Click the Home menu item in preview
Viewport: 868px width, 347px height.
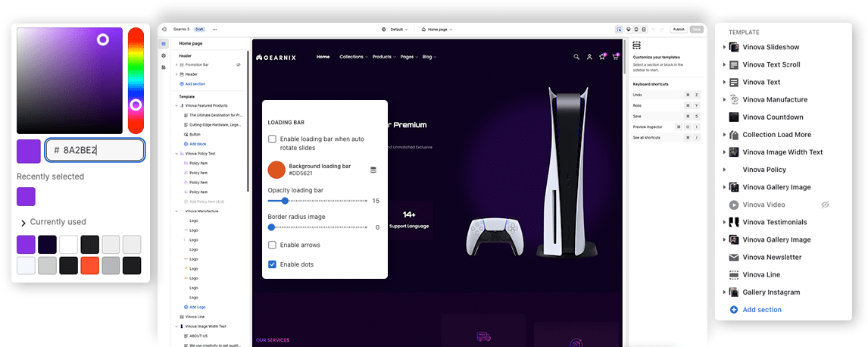tap(323, 57)
